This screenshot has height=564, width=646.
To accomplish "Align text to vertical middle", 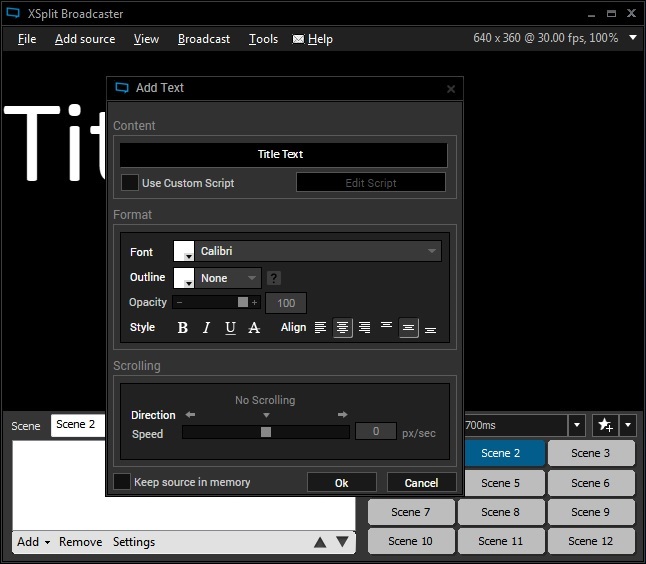I will 408,328.
